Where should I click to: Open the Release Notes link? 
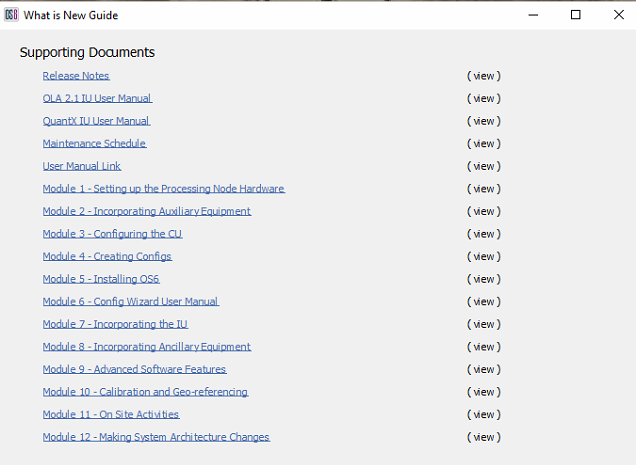pyautogui.click(x=76, y=76)
